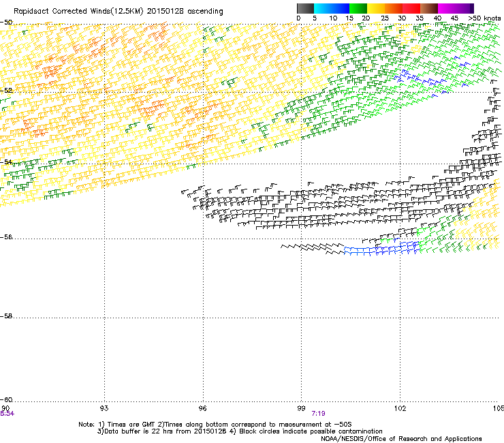Click the '99' longitude axis label
This screenshot has height=443, width=504.
pos(301,408)
